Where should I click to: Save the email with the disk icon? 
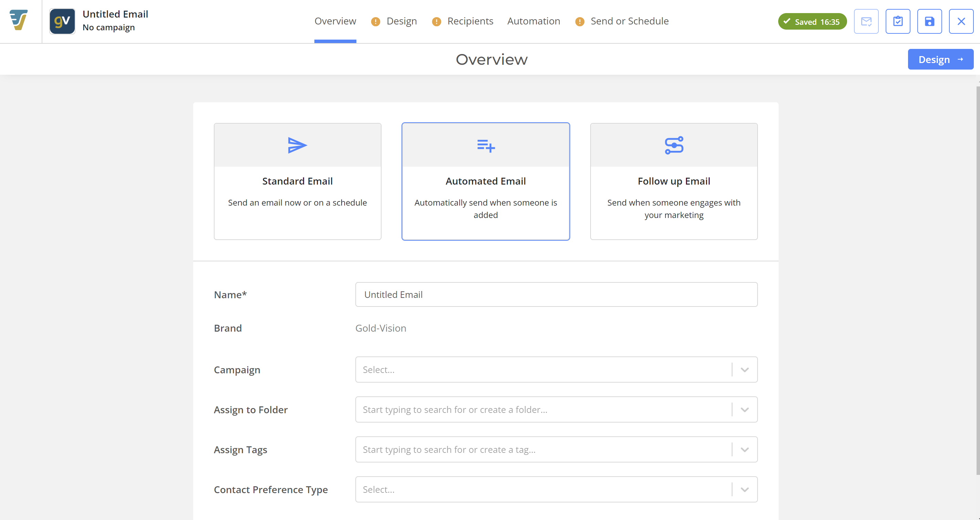click(929, 21)
